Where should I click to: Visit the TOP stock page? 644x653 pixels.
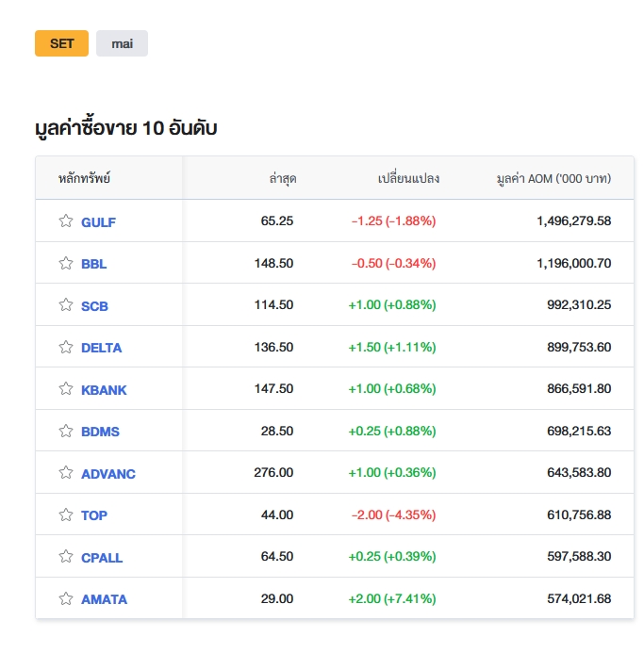pyautogui.click(x=94, y=515)
